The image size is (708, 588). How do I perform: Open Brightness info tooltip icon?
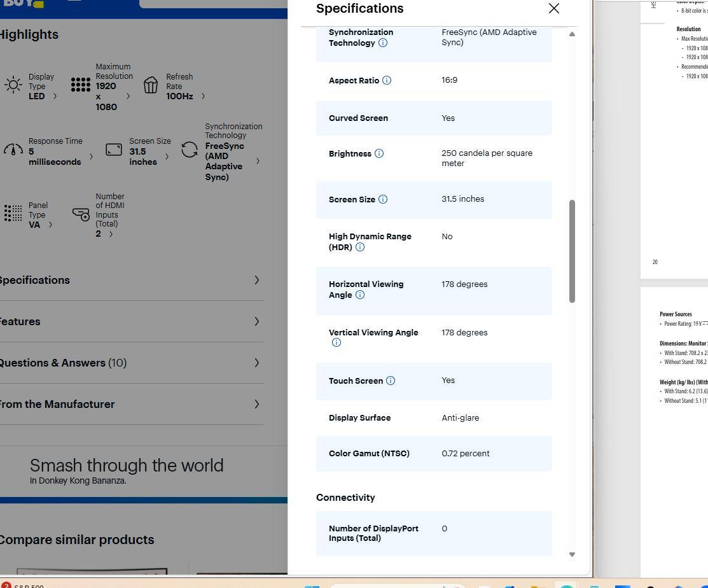[x=379, y=153]
